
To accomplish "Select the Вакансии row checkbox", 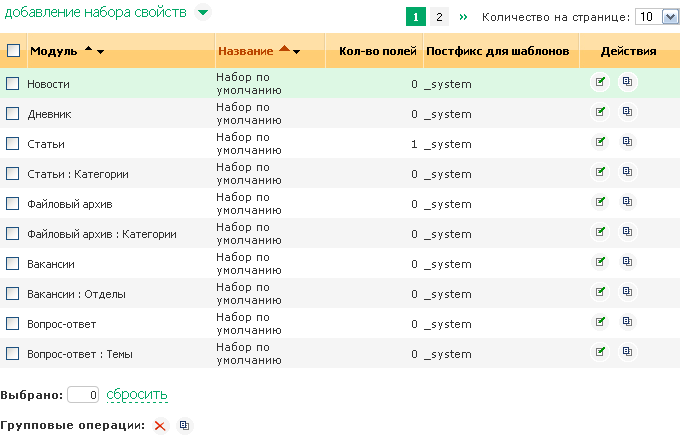I will click(13, 264).
